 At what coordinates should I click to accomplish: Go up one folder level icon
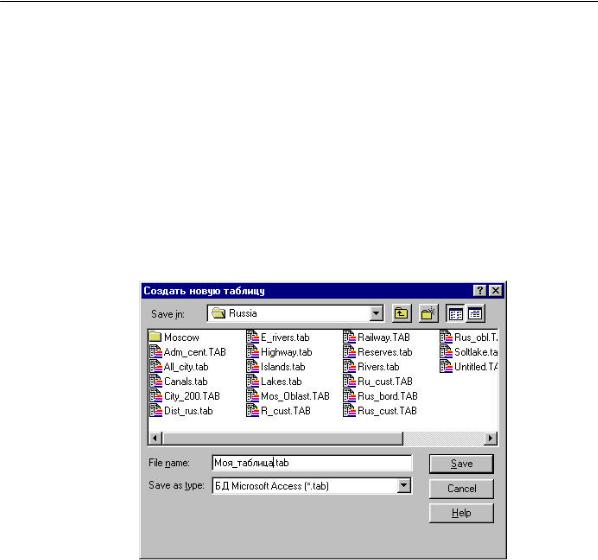(401, 314)
